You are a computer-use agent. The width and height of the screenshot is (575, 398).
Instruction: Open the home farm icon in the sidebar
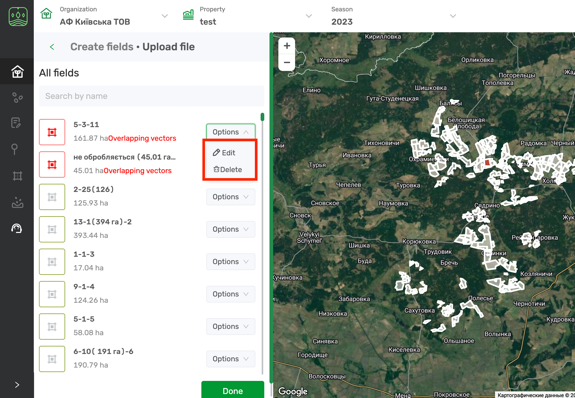[17, 72]
